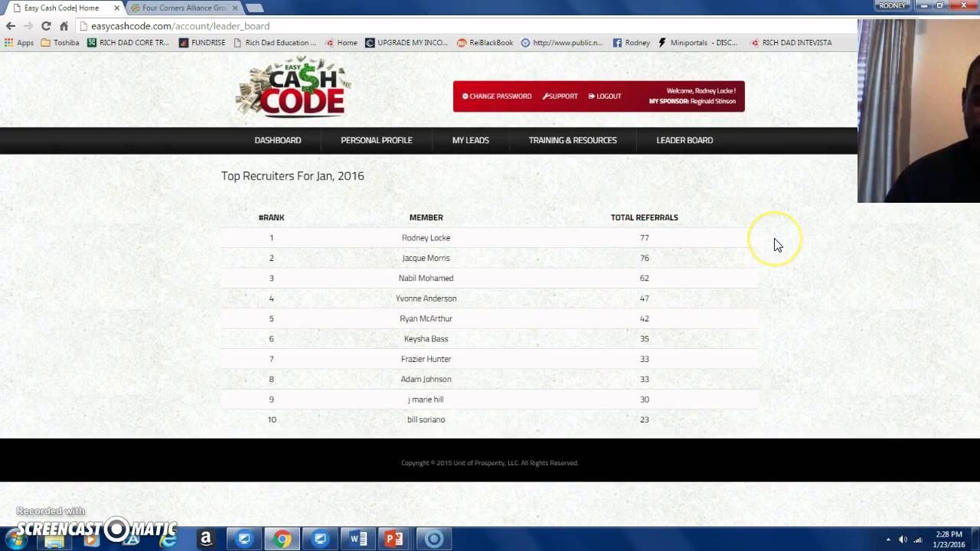Click the referral count 62

pyautogui.click(x=645, y=278)
